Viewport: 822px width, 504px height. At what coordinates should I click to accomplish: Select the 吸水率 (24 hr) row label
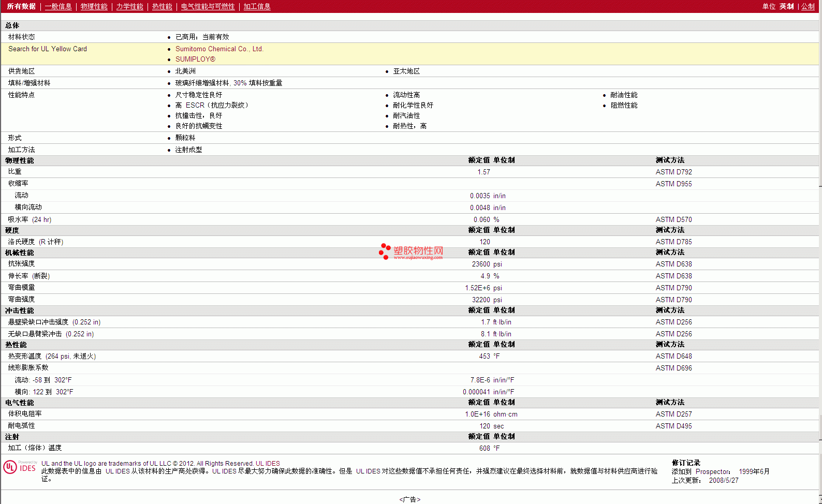click(x=30, y=219)
